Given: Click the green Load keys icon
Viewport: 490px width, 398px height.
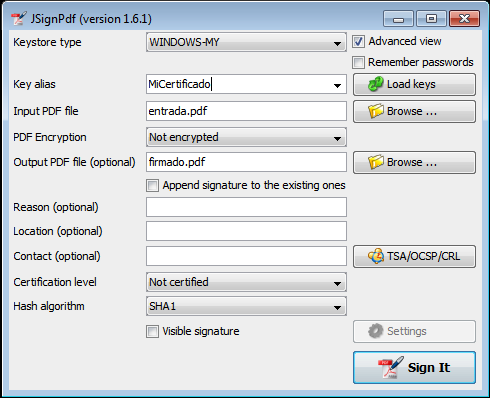Looking at the screenshot, I should (x=376, y=84).
